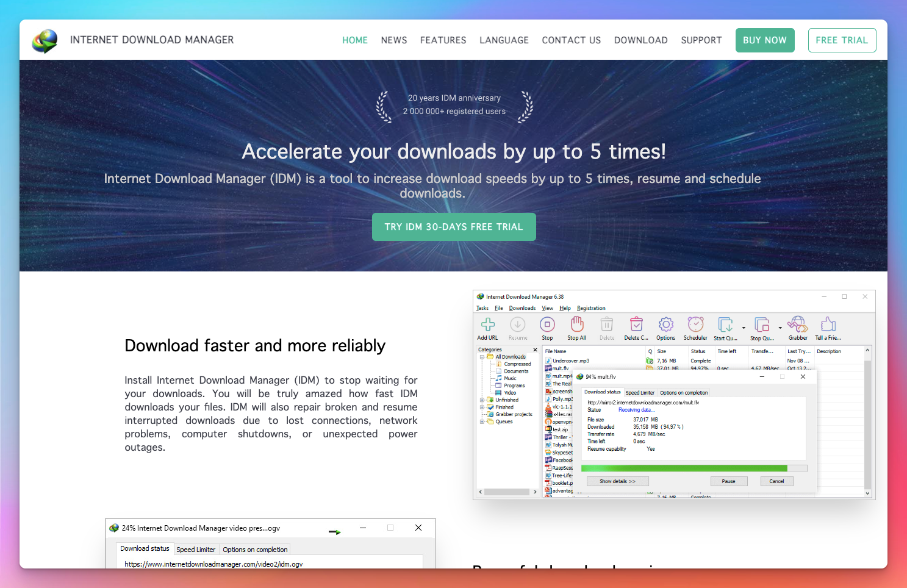Open Speed Limiter tab in the 24% video window

[x=196, y=550]
